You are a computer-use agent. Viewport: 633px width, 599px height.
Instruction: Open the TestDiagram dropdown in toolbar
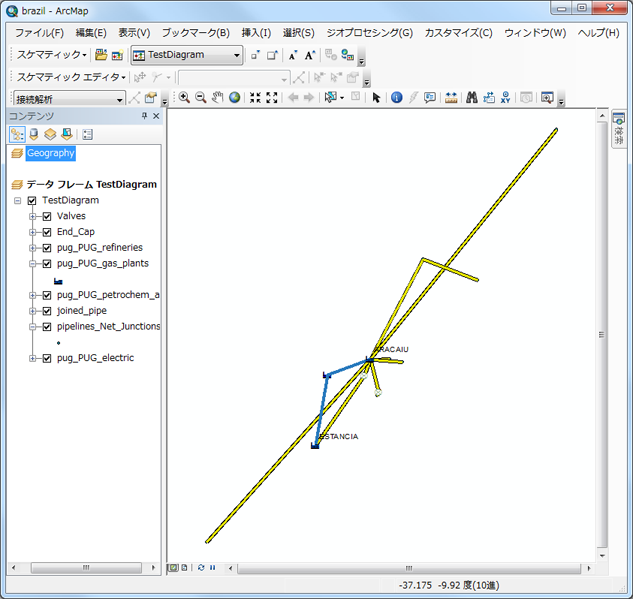237,55
